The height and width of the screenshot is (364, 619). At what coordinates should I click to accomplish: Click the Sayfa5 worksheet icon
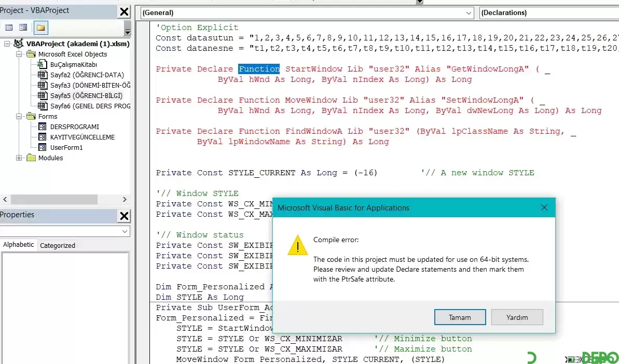42,95
